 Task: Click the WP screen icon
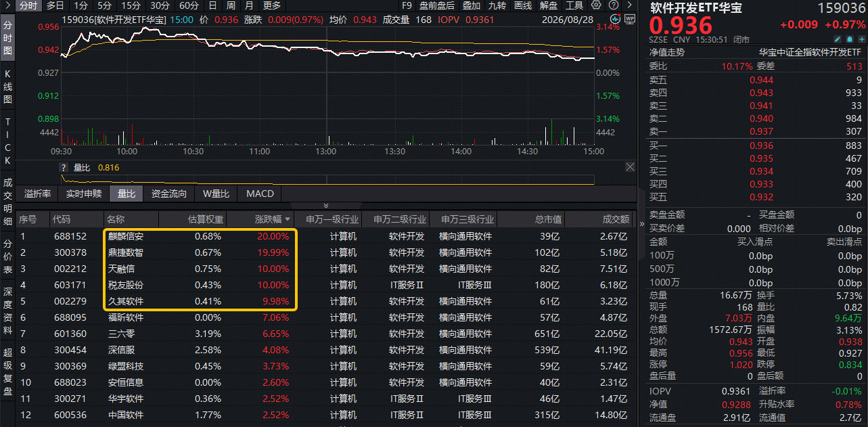coord(629,20)
